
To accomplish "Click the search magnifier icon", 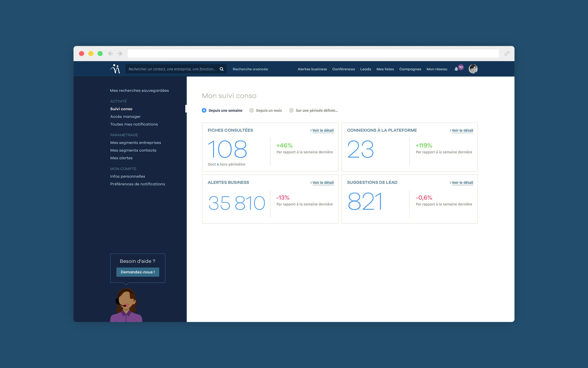I will 222,69.
